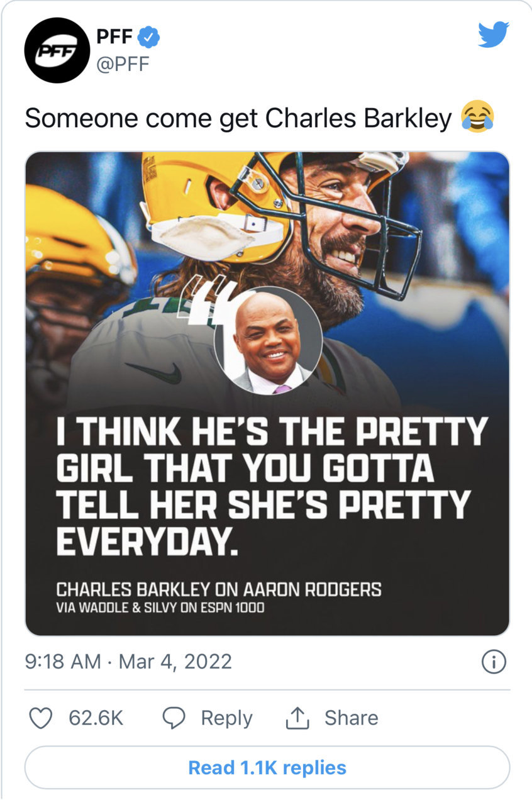Screen dimensions: 532x805
Task: Click the 'I THINK HE'S THE PRETTY GIRL' quote
Action: click(x=272, y=486)
